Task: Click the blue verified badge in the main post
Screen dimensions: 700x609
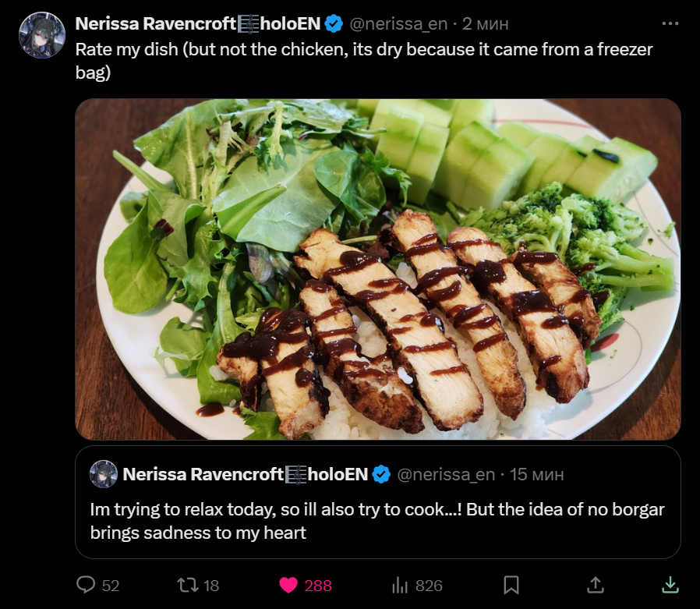Action: coord(334,23)
